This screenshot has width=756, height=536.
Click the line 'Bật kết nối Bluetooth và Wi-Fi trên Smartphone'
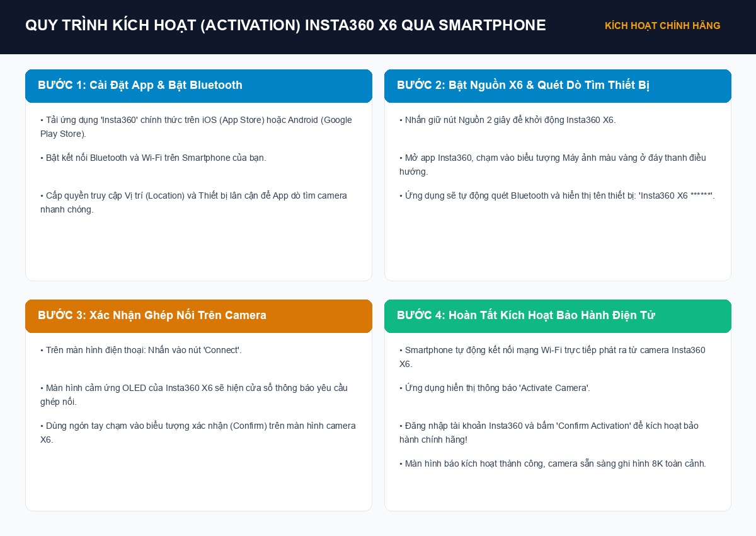click(x=153, y=158)
